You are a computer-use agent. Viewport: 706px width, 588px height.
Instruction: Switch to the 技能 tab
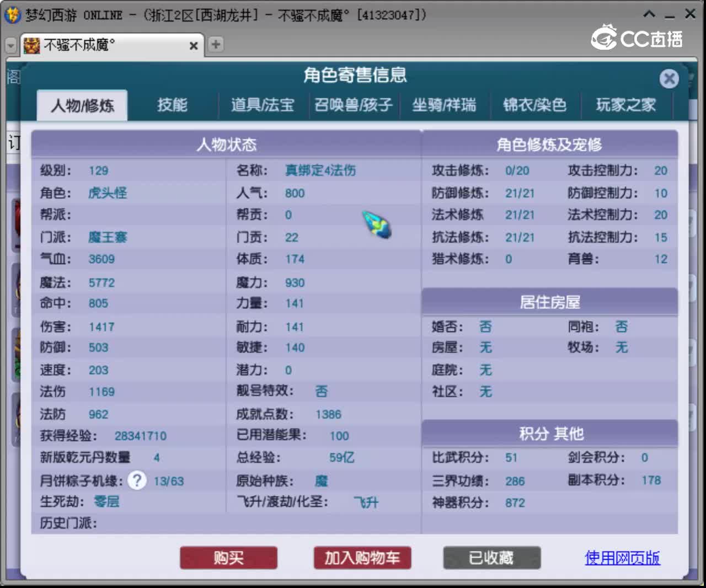coord(172,105)
